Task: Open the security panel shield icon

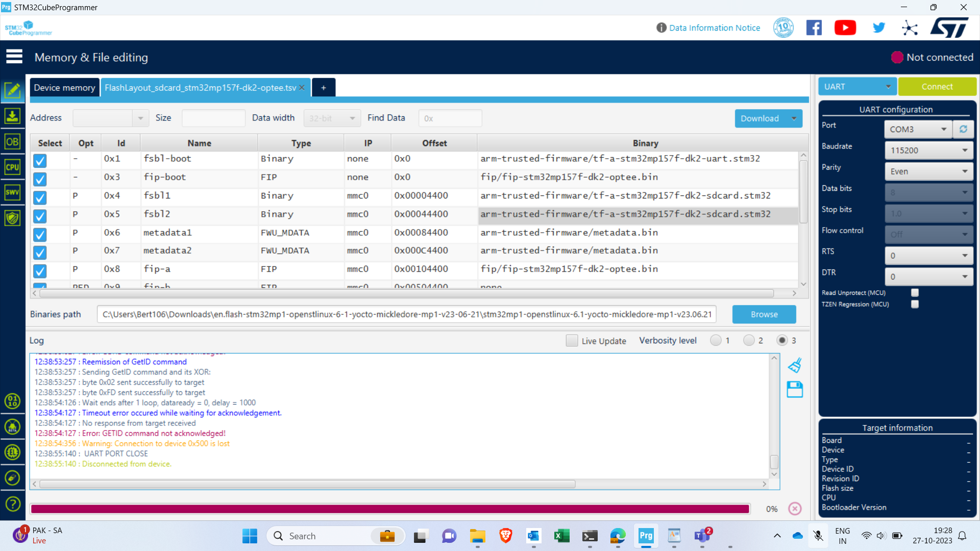Action: coord(13,218)
